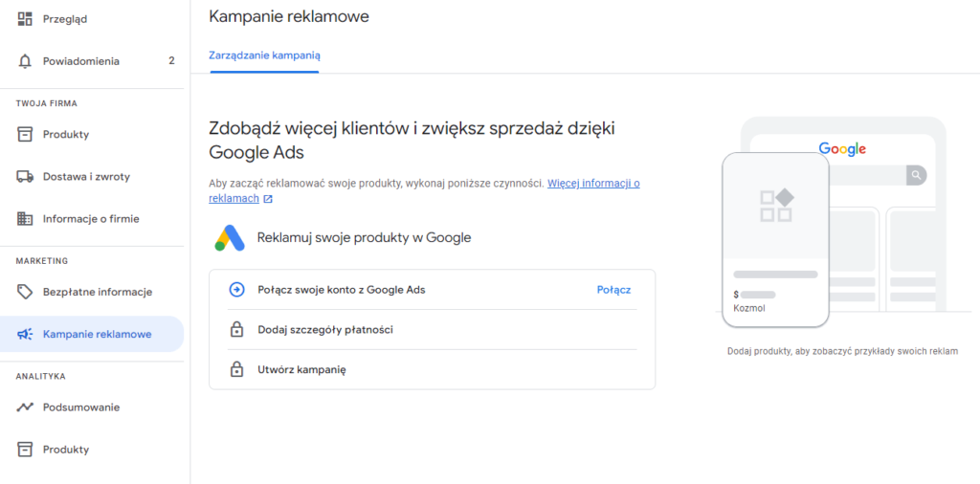The image size is (980, 484).
Task: Click the Podsumowanie trend line icon
Action: click(x=25, y=407)
